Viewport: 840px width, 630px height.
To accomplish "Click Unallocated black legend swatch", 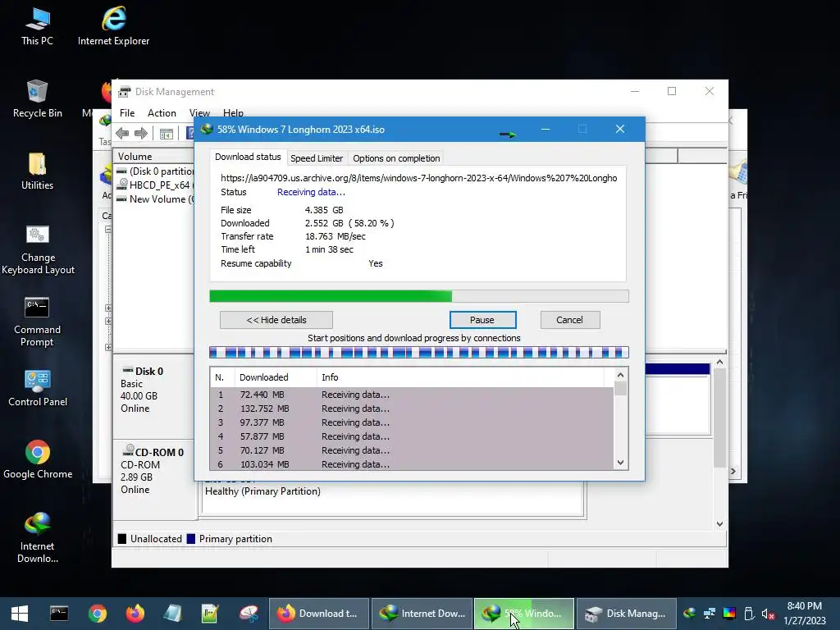I will [x=122, y=539].
